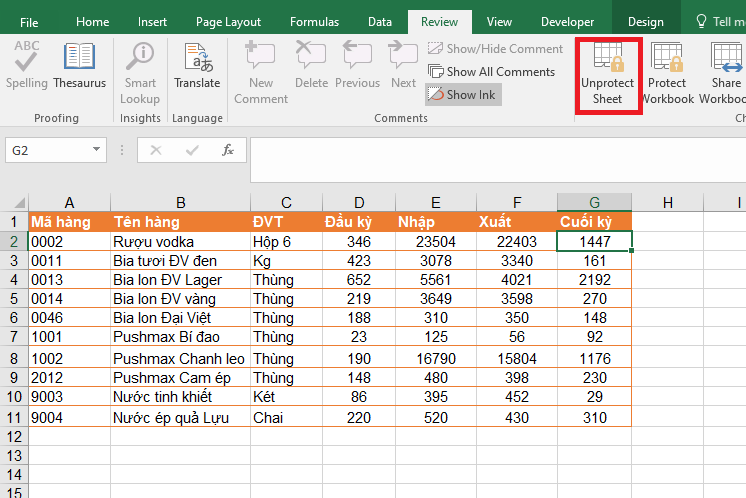Click the Insert Function fx icon

[x=228, y=150]
